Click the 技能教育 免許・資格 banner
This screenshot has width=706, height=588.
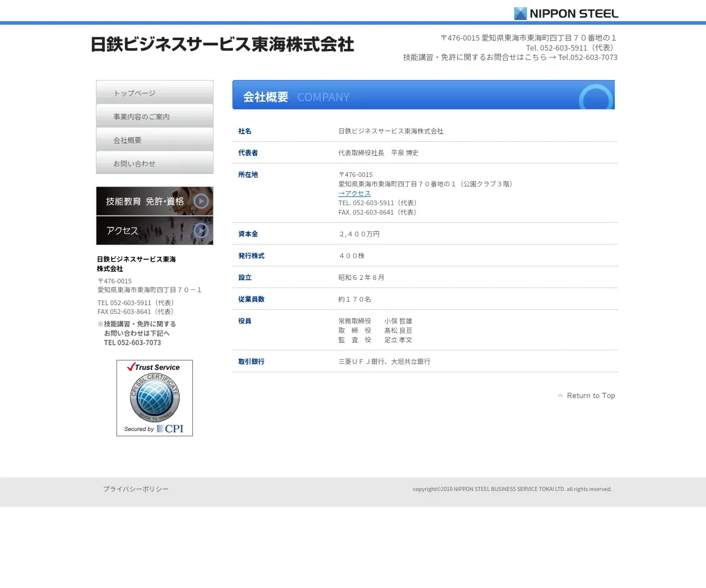pos(155,201)
